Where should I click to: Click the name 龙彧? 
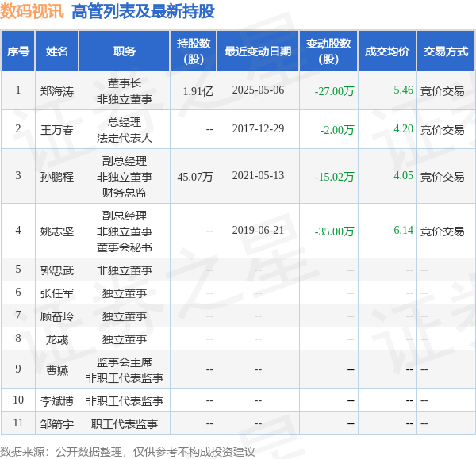click(x=57, y=339)
